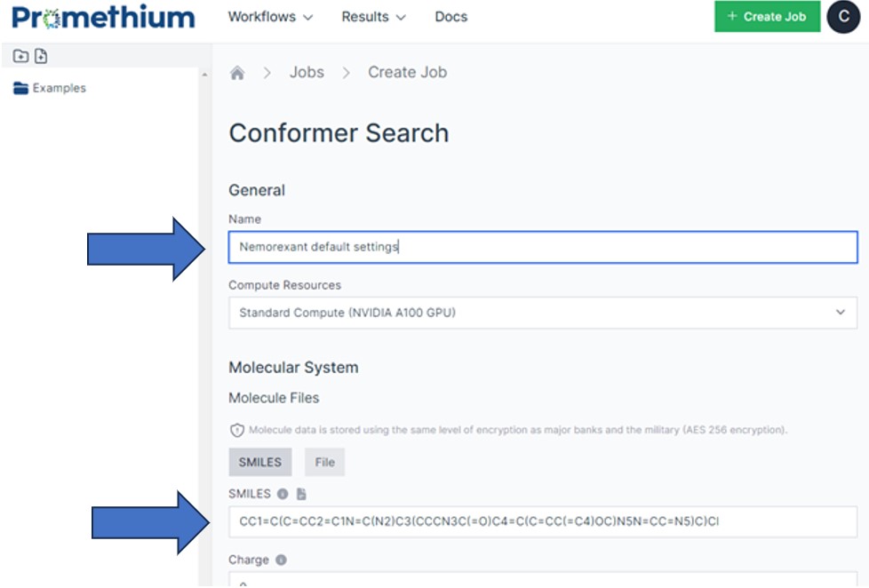Select the SMILES input mode
The height and width of the screenshot is (588, 869).
[259, 462]
